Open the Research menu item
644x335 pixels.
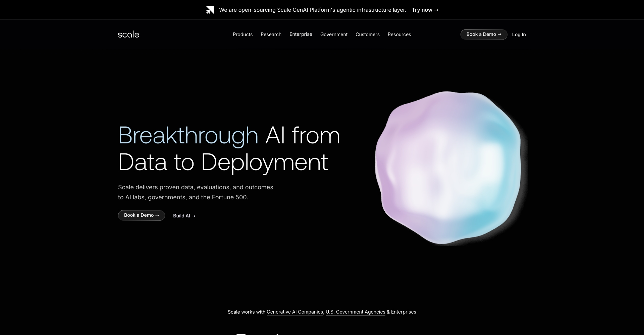271,35
